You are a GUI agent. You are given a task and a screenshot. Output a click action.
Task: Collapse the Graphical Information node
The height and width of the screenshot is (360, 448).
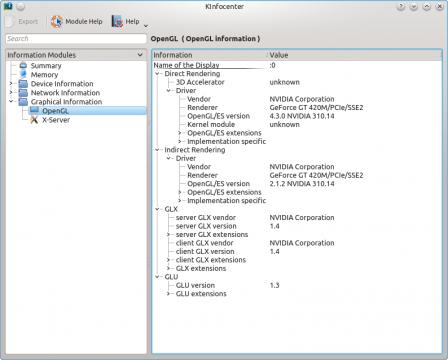click(x=11, y=101)
